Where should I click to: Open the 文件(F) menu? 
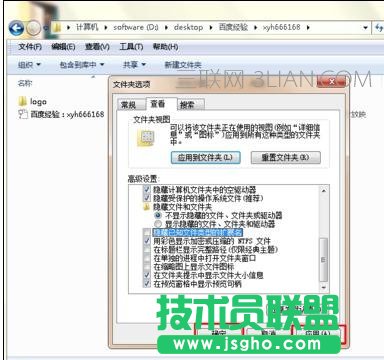30,47
